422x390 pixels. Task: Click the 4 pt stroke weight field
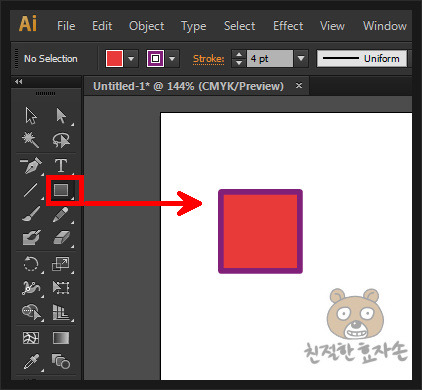270,59
